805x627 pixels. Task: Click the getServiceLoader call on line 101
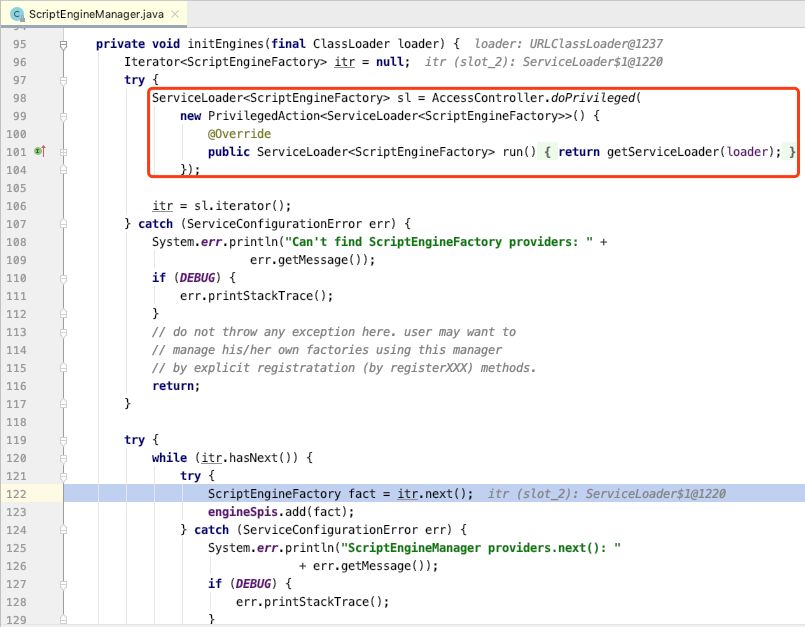pyautogui.click(x=661, y=152)
